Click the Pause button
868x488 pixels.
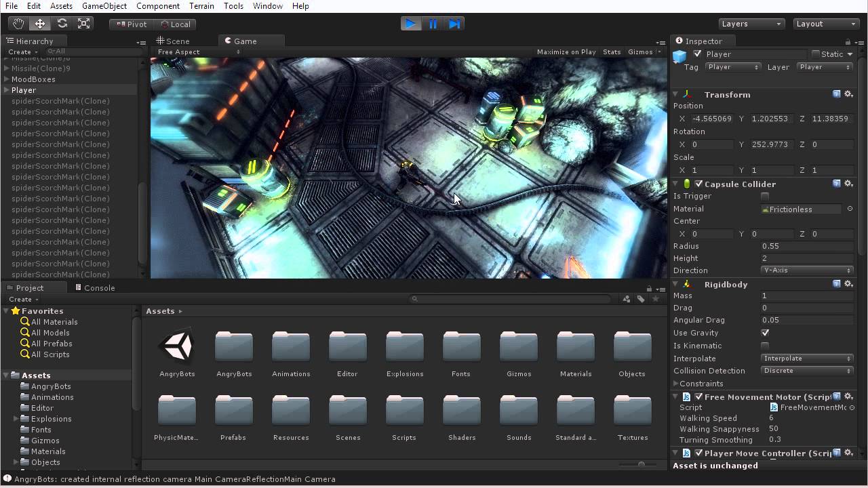(433, 24)
